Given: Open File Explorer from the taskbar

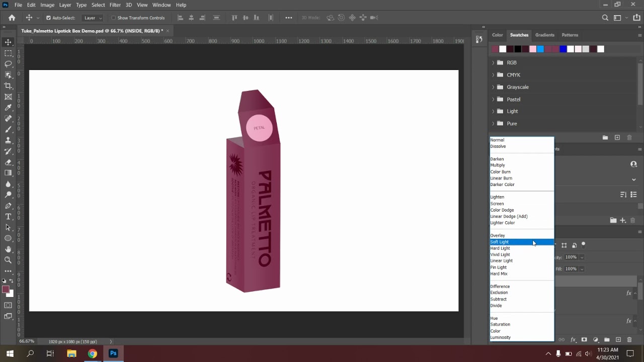Looking at the screenshot, I should pos(71,353).
